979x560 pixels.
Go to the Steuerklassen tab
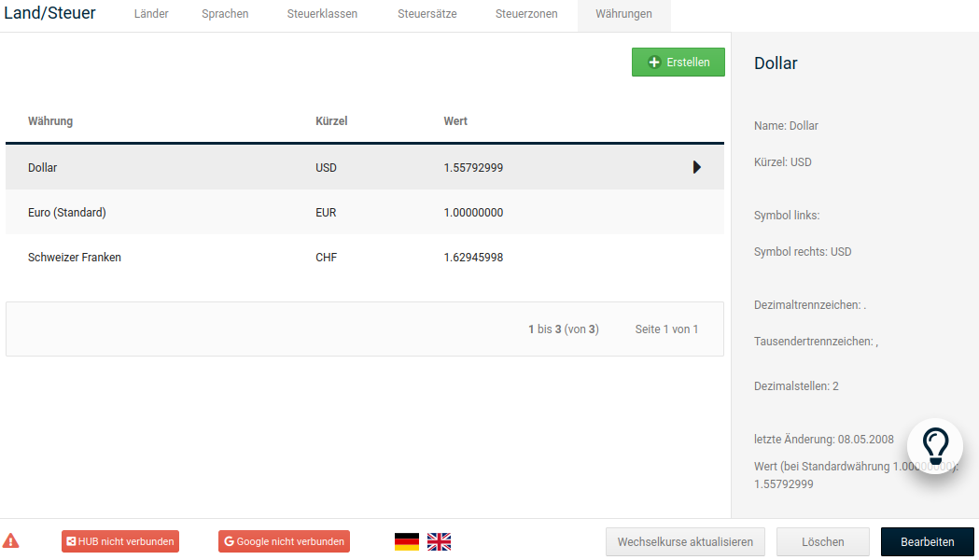click(x=322, y=14)
